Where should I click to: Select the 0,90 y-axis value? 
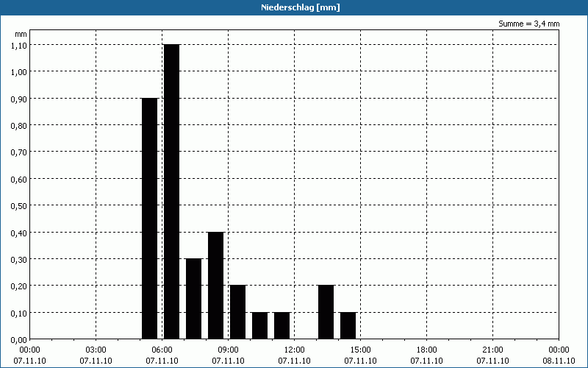19,99
